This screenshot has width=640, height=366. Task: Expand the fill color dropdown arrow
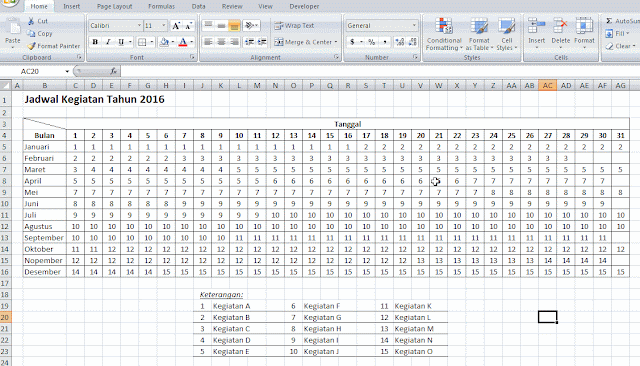173,42
